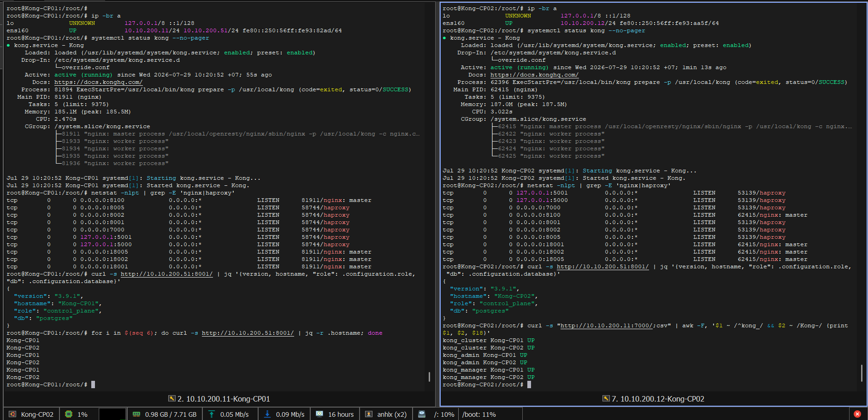Open http://10.10.200.51:8001/ link in CP01 for-loop command
The image size is (868, 420).
[248, 333]
